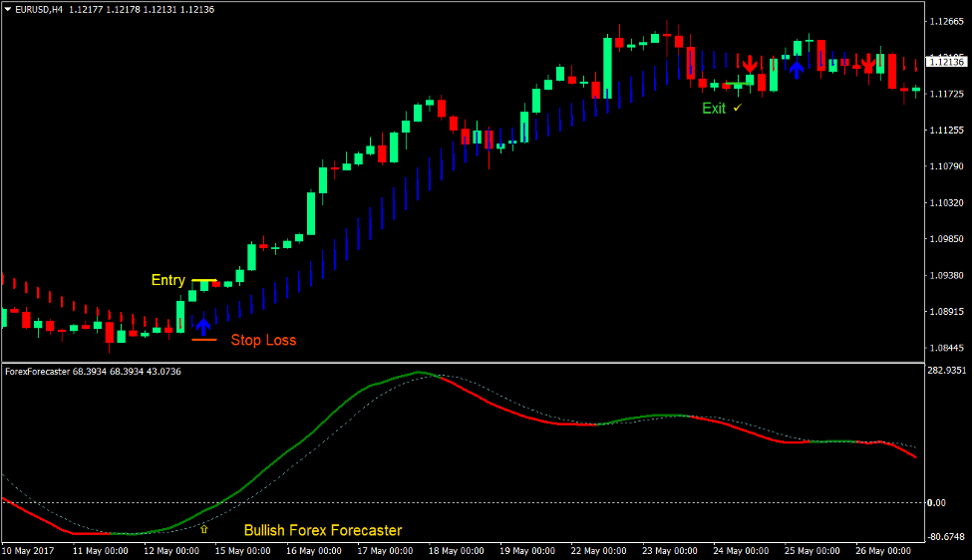Click the 17 May 00:00 date label

click(385, 551)
